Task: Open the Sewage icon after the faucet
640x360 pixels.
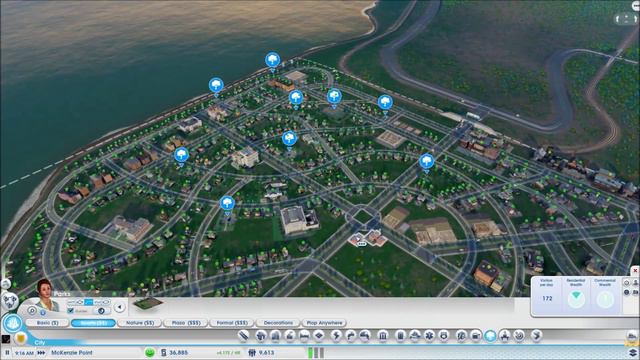Action: pos(364,336)
